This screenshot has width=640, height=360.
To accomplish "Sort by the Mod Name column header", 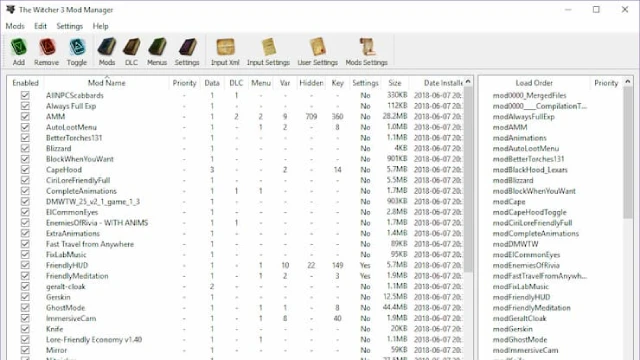I will pyautogui.click(x=107, y=83).
